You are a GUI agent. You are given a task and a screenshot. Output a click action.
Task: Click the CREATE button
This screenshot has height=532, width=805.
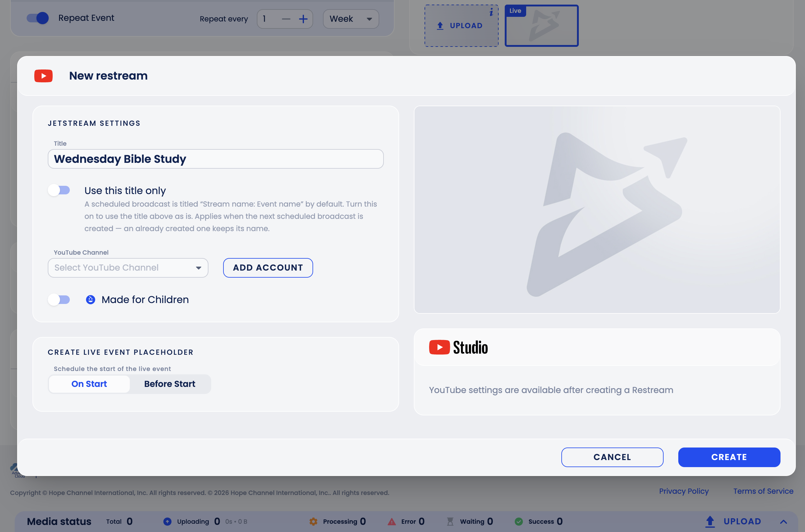[x=729, y=457]
